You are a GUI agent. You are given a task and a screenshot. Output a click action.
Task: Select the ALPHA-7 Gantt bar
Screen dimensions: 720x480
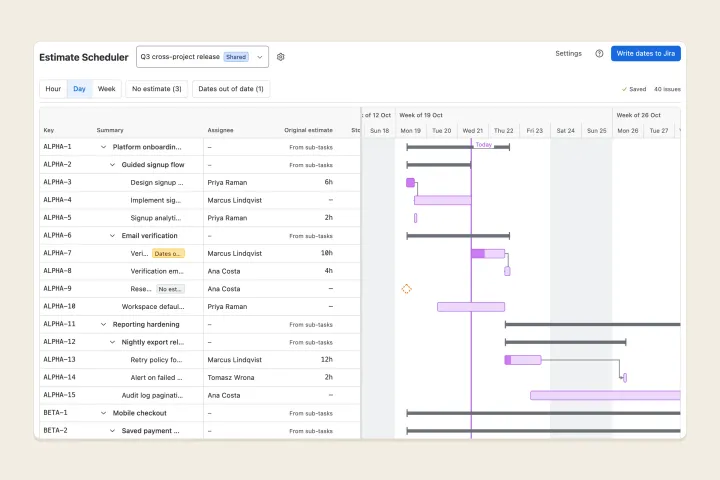coord(488,254)
